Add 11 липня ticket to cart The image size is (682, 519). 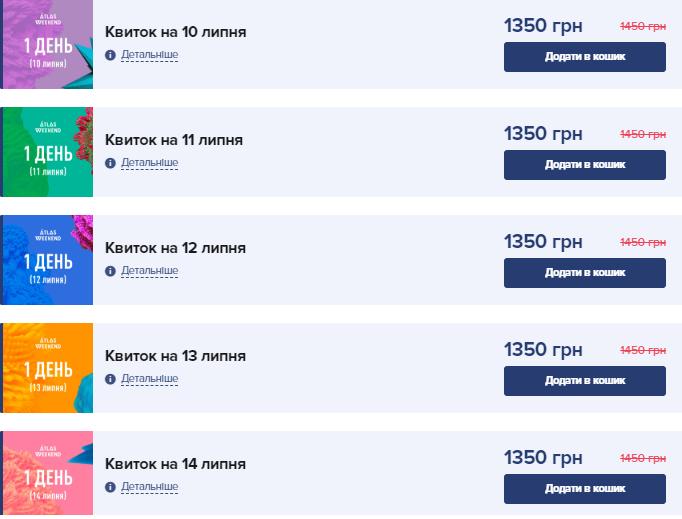584,165
